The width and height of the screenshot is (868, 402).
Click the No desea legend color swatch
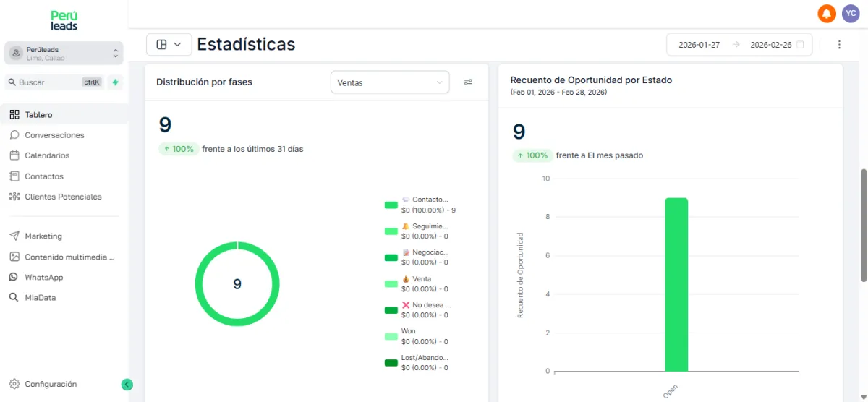391,310
